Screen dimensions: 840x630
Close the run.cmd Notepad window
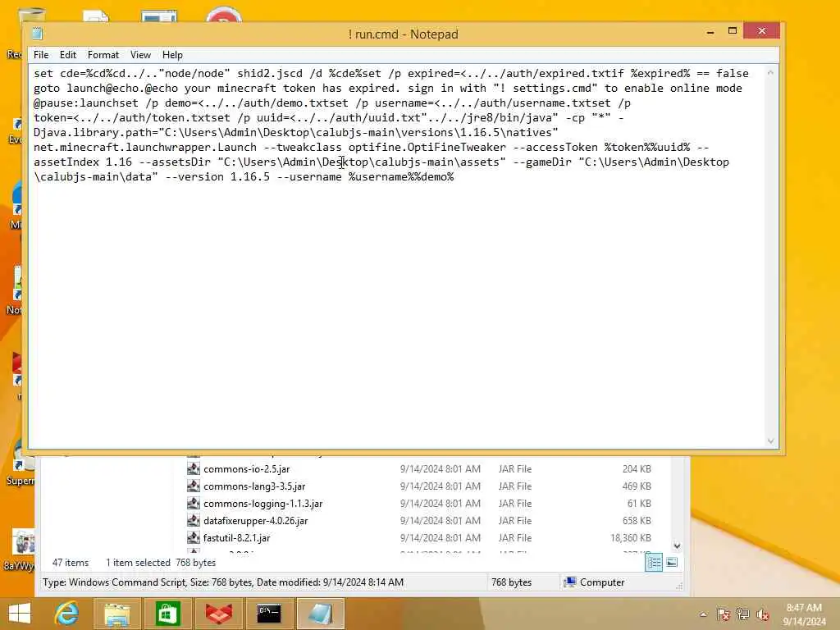761,31
